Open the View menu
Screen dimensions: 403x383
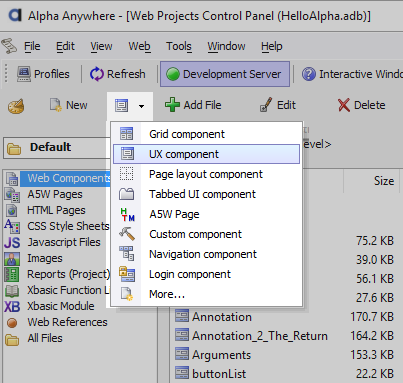click(x=101, y=46)
